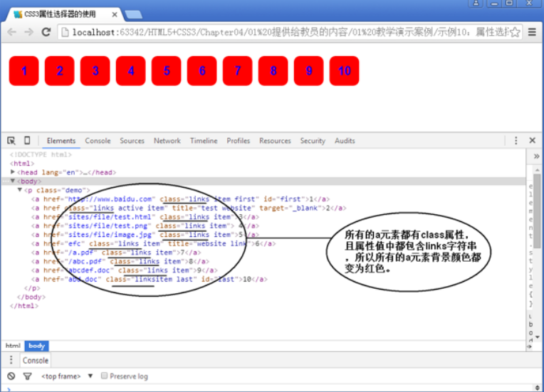Open DevTools more options dots
The image size is (544, 392).
point(516,140)
